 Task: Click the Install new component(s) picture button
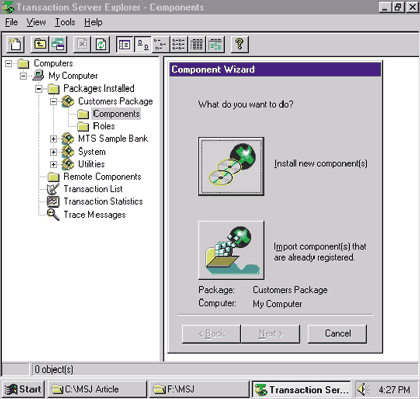(231, 166)
